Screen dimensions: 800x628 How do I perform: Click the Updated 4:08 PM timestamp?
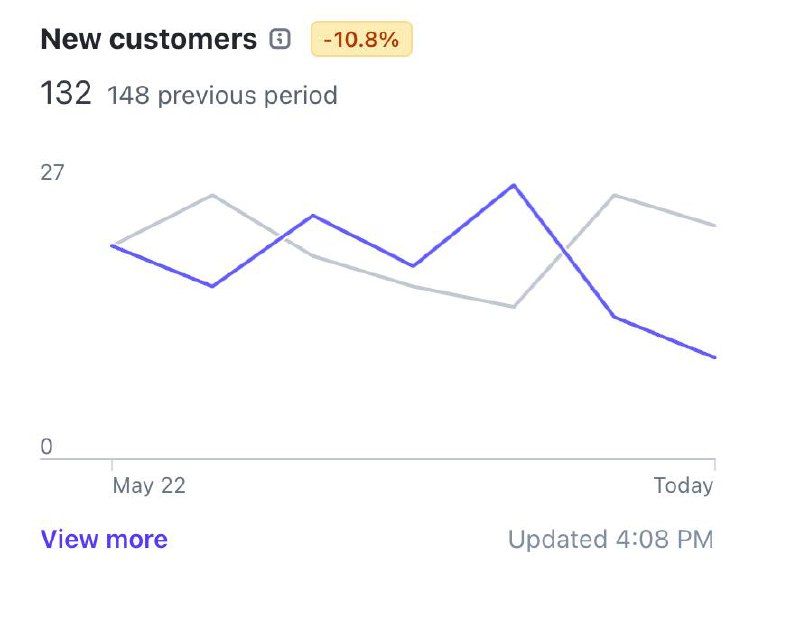[x=610, y=540]
